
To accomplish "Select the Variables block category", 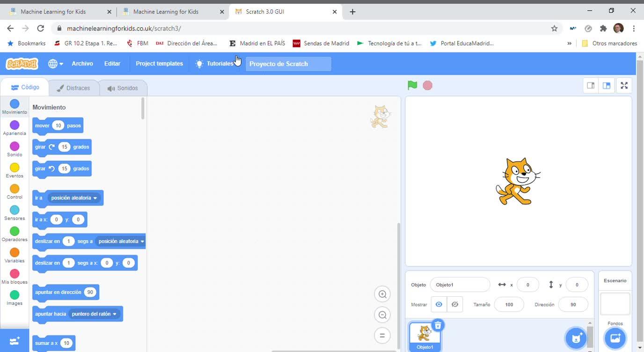I will pos(15,255).
